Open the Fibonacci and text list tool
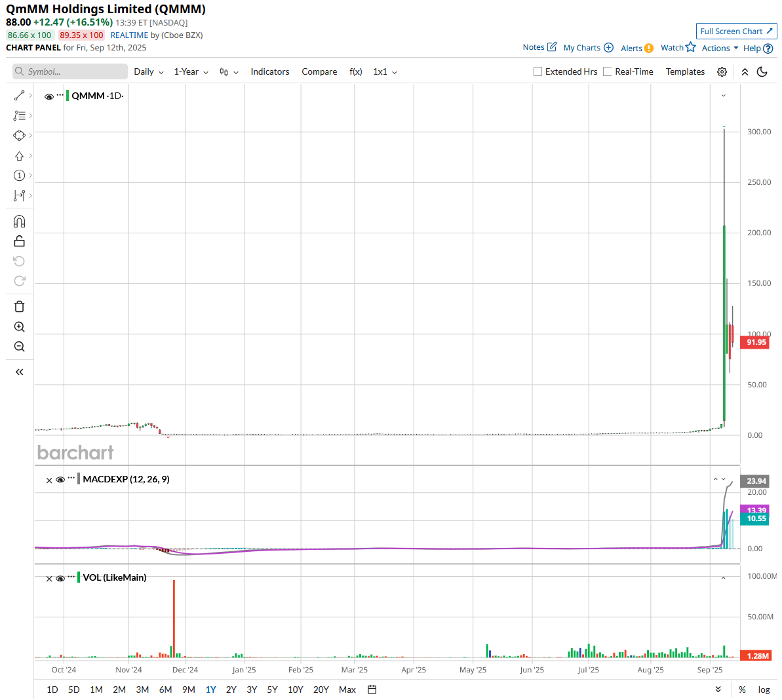The image size is (782, 700). (x=20, y=115)
